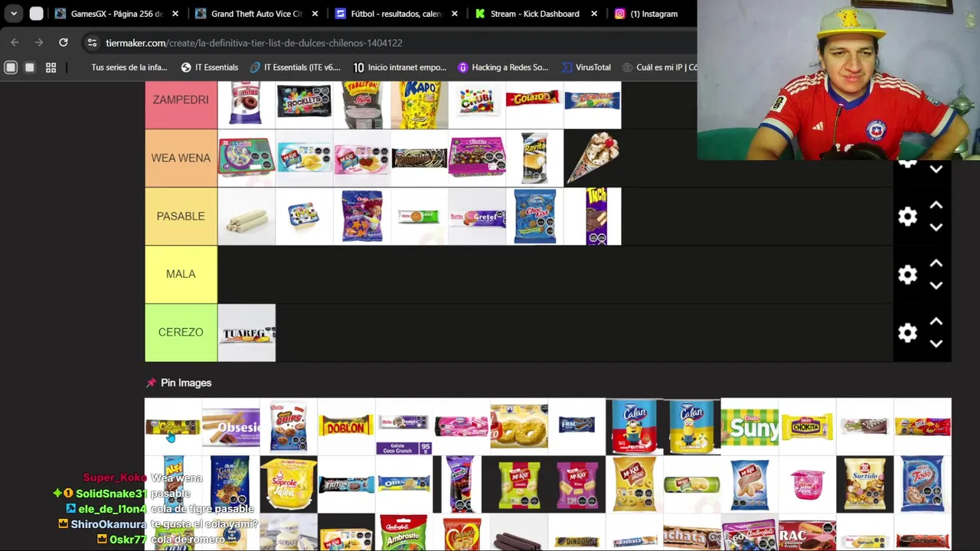Close the Fútbol resultados tab
Viewport: 980px width, 551px height.
click(x=454, y=14)
